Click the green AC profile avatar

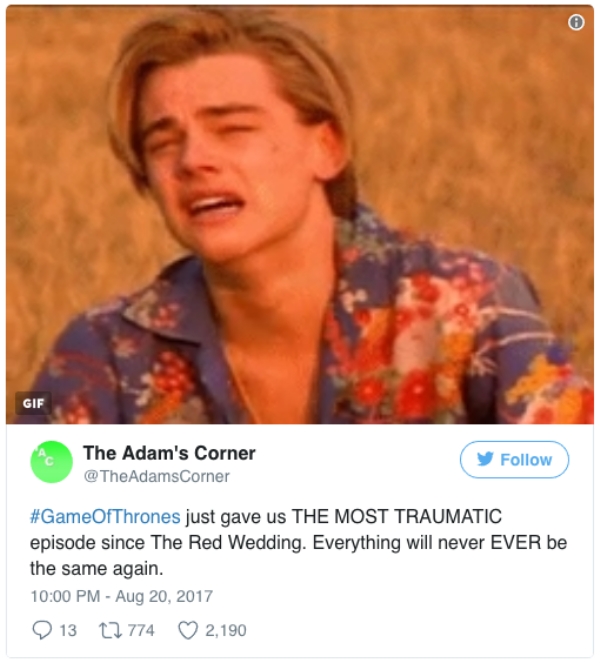tap(52, 462)
